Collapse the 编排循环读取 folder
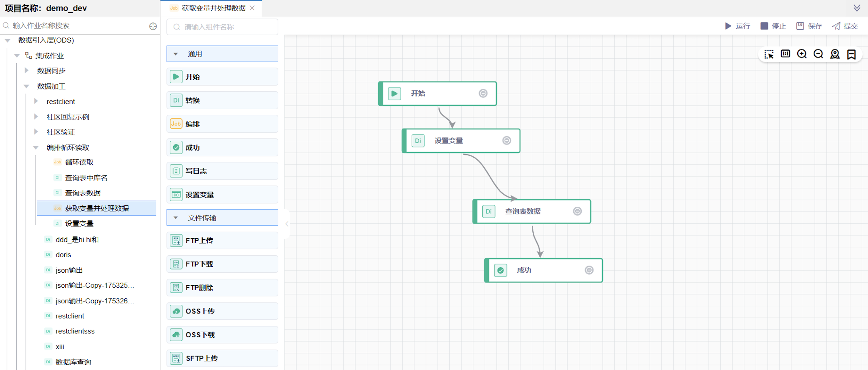 [36, 148]
